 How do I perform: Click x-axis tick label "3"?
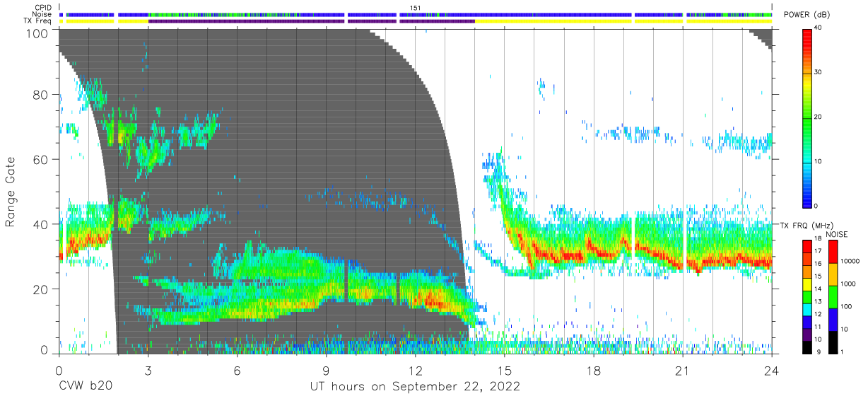pyautogui.click(x=148, y=371)
